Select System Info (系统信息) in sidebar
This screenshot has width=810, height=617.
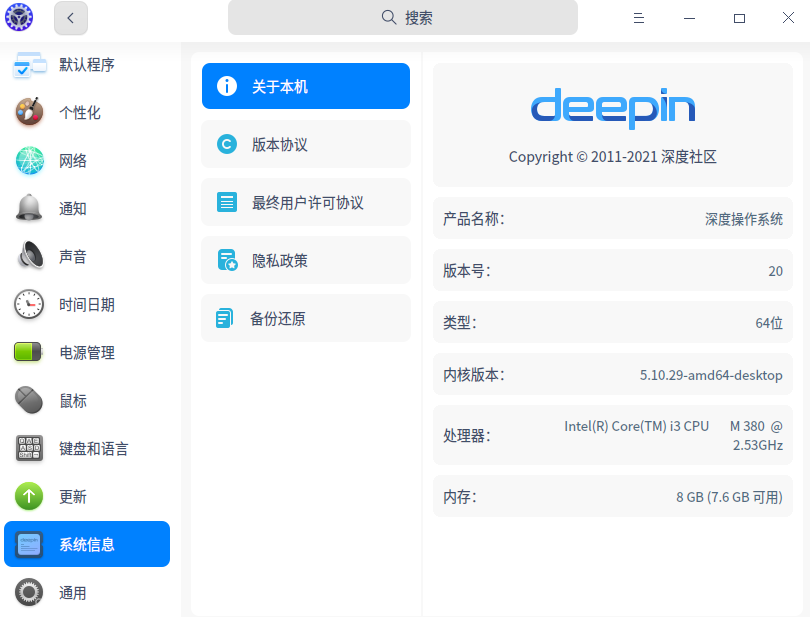(87, 544)
